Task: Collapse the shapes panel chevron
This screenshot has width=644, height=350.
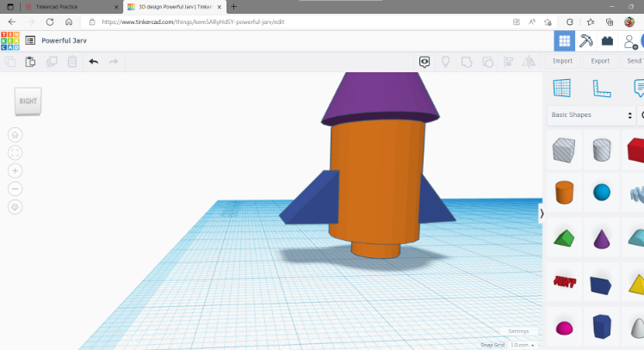Action: tap(542, 213)
